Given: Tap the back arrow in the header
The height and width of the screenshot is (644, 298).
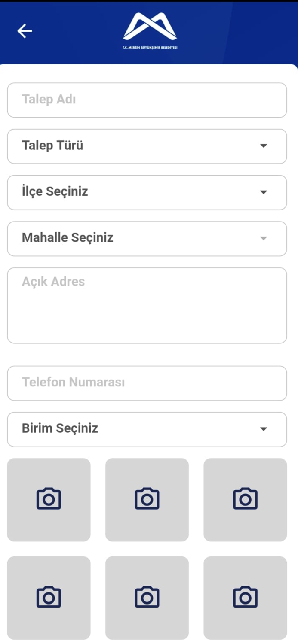Looking at the screenshot, I should [25, 30].
